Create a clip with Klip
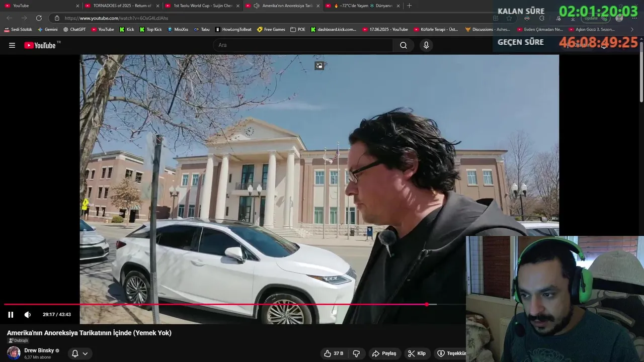Viewport: 644px width, 362px height. (x=417, y=353)
